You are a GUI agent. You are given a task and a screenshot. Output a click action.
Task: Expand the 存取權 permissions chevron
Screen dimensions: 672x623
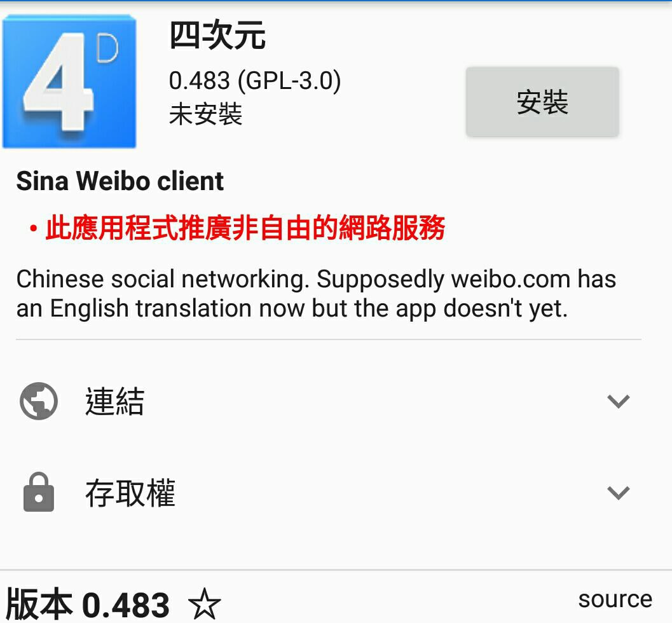(619, 493)
